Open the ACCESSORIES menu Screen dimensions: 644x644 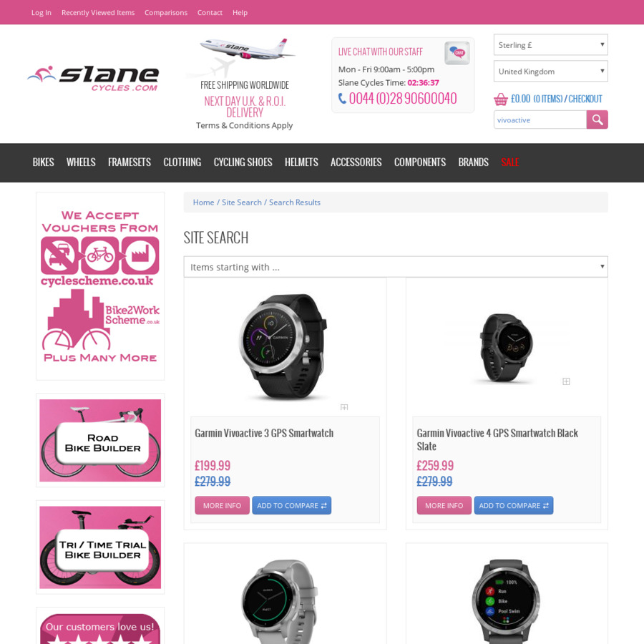click(x=356, y=162)
